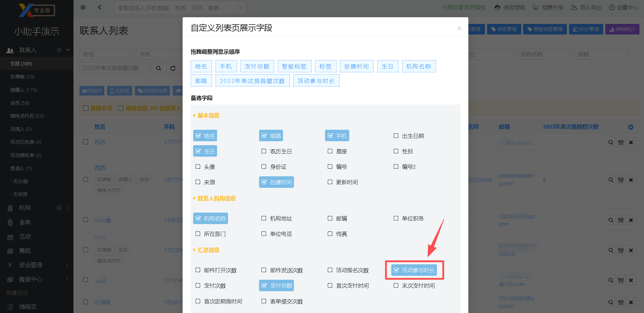
Task: Click the back arrow icon in top bar
Action: coord(99,8)
